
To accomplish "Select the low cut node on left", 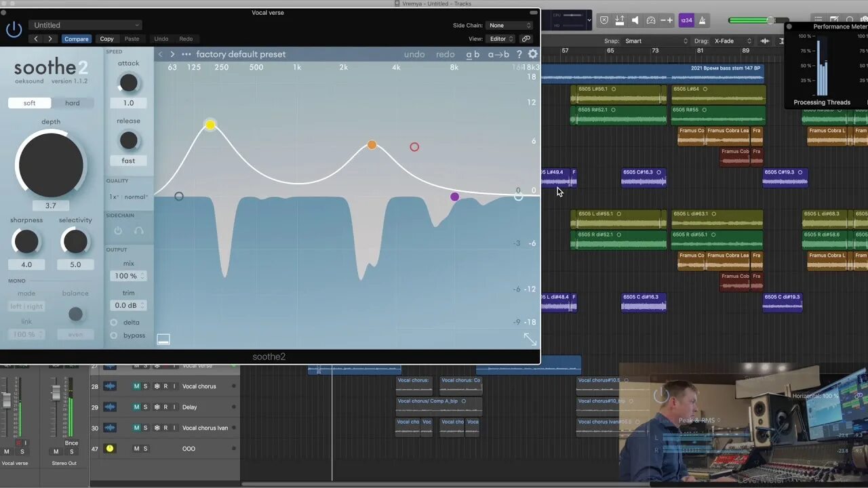I will [x=179, y=197].
